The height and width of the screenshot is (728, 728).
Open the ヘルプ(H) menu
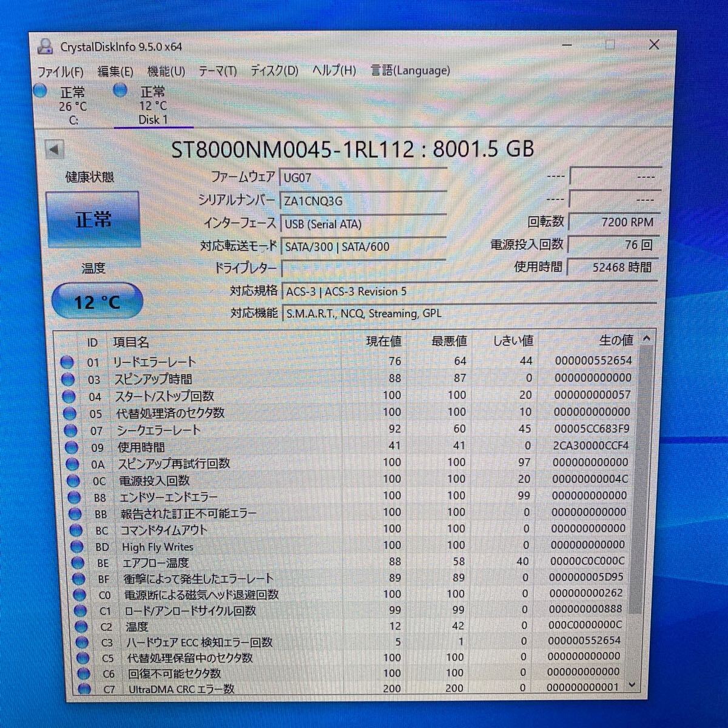coord(334,70)
